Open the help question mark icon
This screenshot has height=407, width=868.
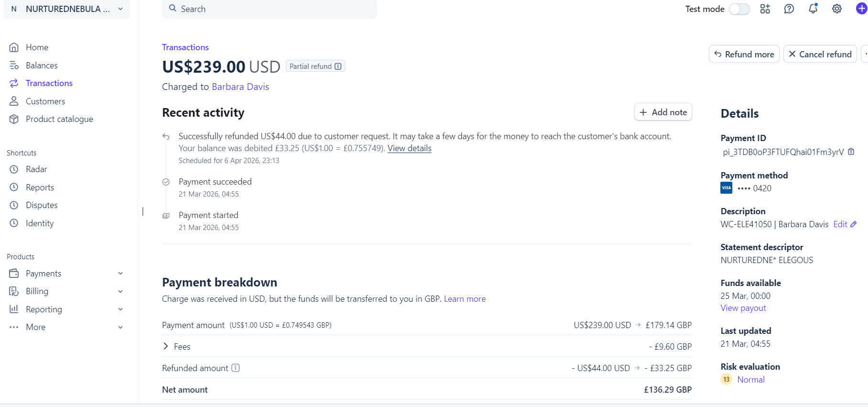[x=789, y=9]
